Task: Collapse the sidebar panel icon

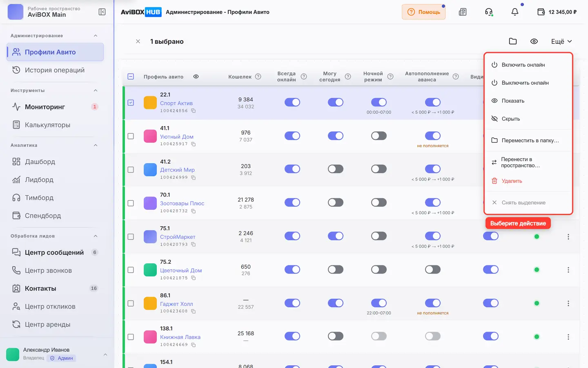Action: click(102, 12)
